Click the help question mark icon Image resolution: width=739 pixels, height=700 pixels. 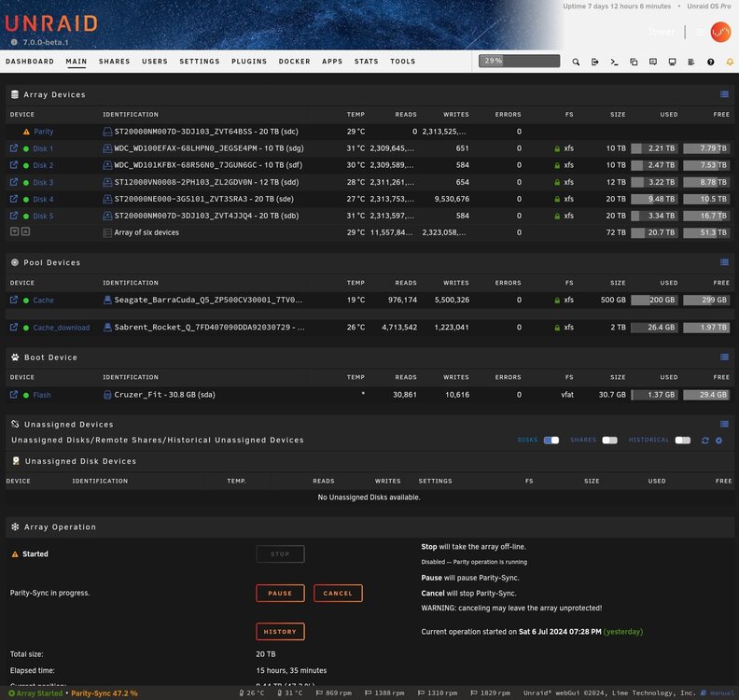[x=710, y=62]
